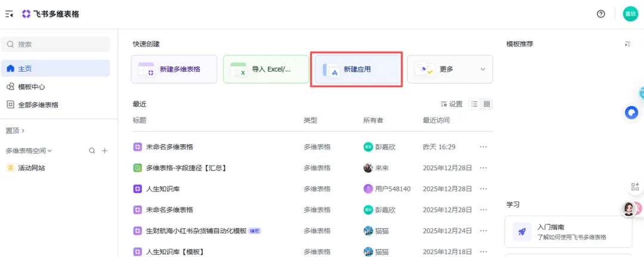The width and height of the screenshot is (644, 257).
Task: Add a new space with plus icon
Action: pyautogui.click(x=104, y=151)
